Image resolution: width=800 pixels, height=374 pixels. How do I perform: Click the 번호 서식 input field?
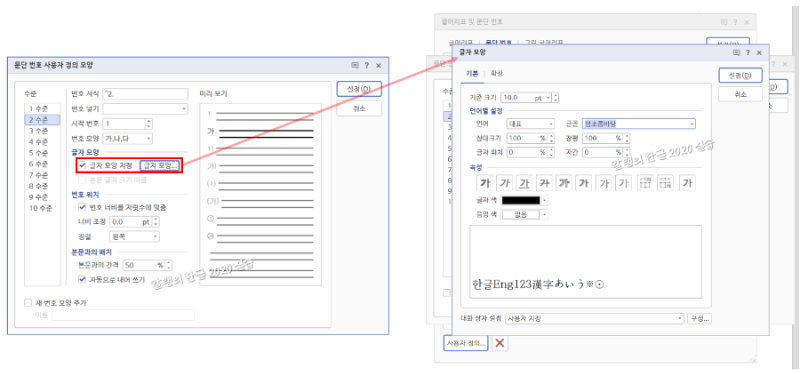(x=145, y=94)
